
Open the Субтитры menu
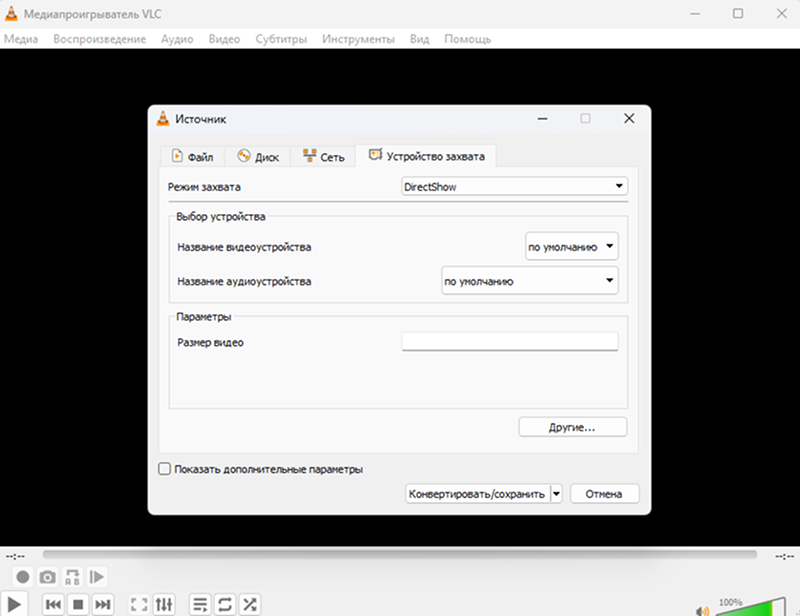point(281,39)
